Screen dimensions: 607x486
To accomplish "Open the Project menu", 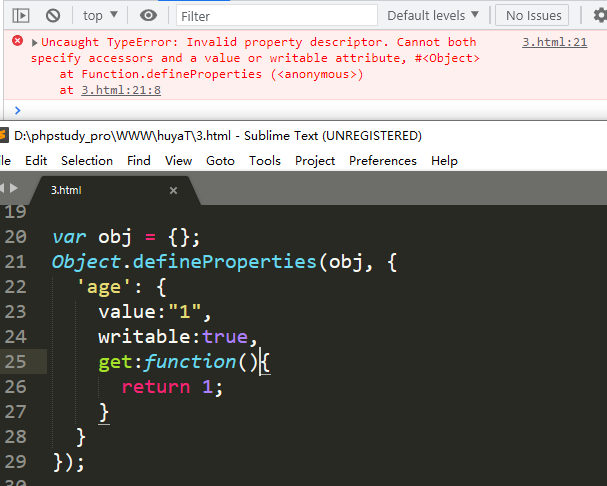I will click(315, 160).
